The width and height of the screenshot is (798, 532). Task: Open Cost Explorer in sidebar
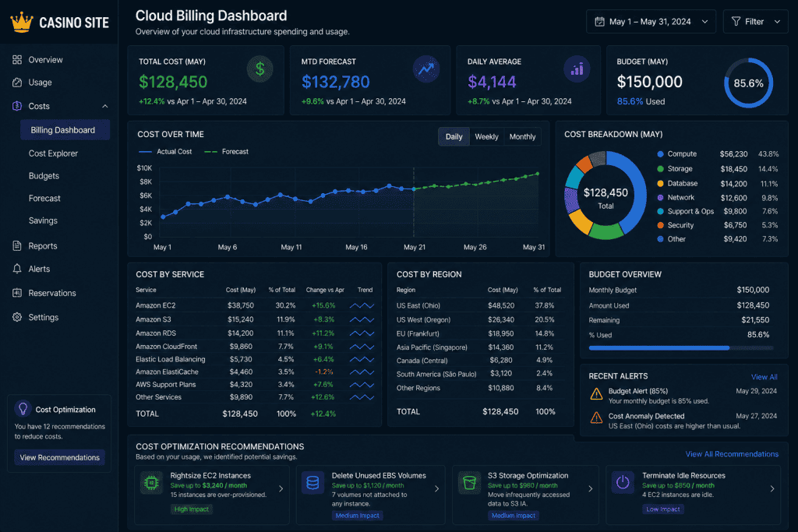click(x=53, y=153)
